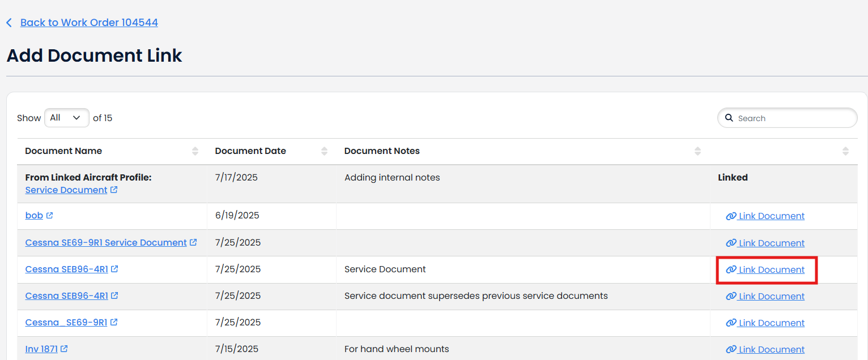Open Cessna SE69-9R1 Service Document link
Screen dimensions: 868x360
pyautogui.click(x=106, y=242)
